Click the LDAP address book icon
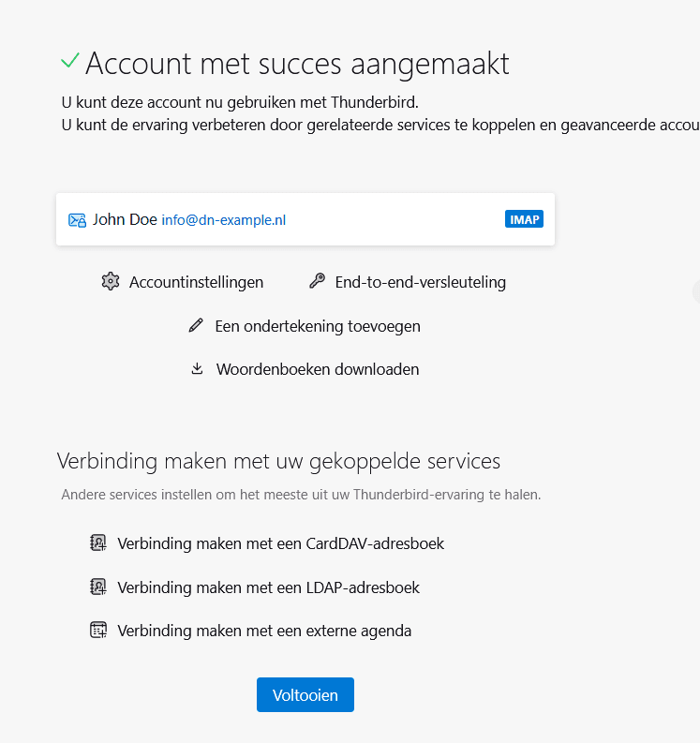Image resolution: width=700 pixels, height=743 pixels. (98, 587)
